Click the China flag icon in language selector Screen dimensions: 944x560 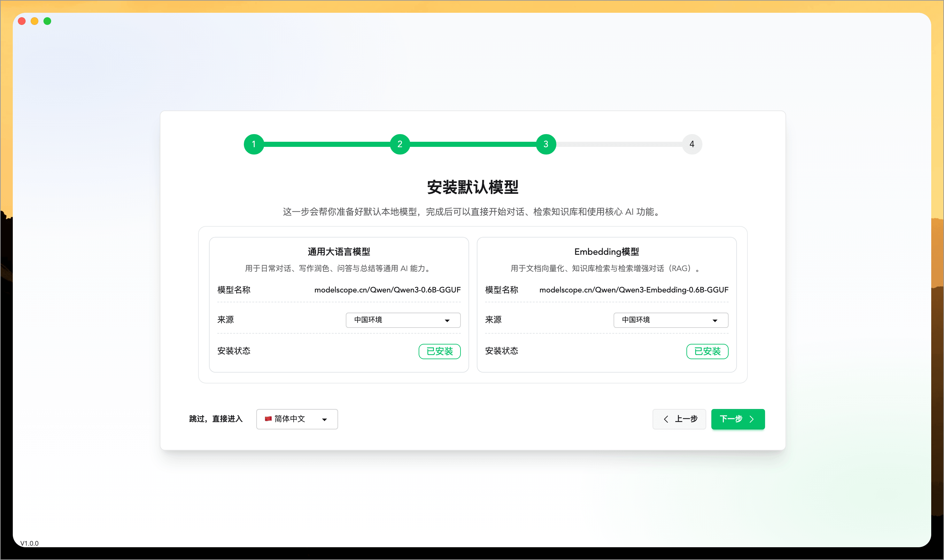[x=268, y=419]
